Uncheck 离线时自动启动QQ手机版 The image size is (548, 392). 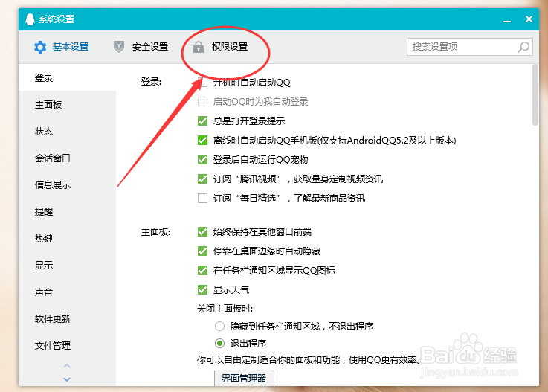pyautogui.click(x=203, y=141)
